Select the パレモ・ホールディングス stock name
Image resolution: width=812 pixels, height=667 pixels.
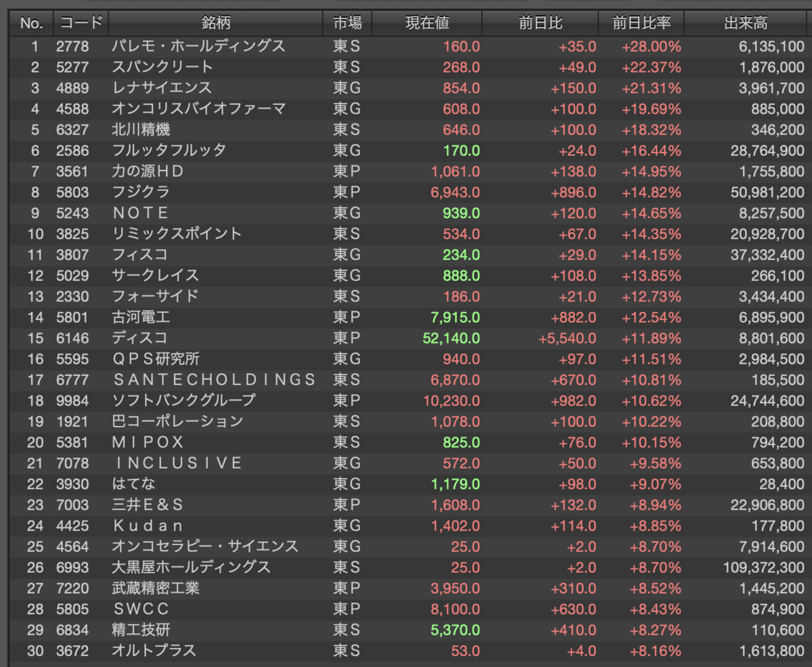198,47
